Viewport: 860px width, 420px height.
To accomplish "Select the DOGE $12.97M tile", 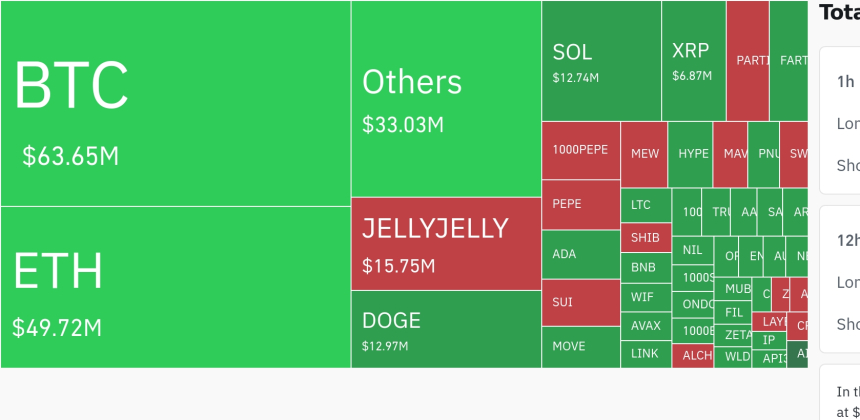I will pos(446,329).
